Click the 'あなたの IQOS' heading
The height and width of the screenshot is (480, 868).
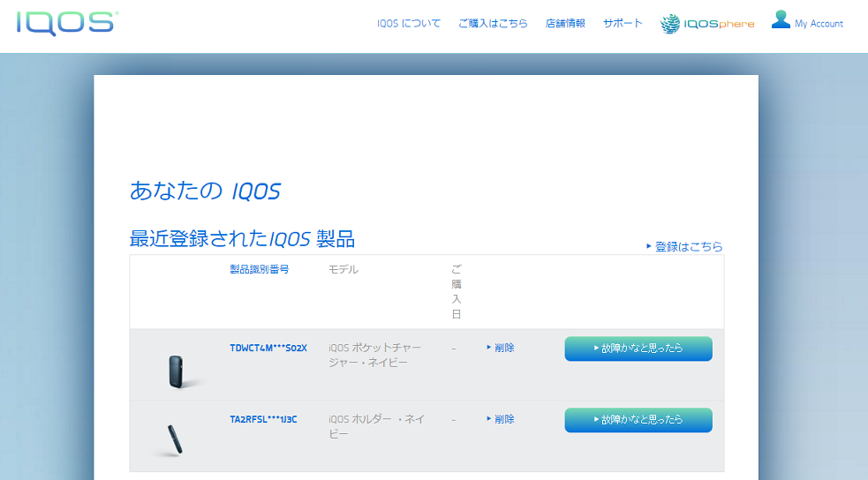point(206,191)
